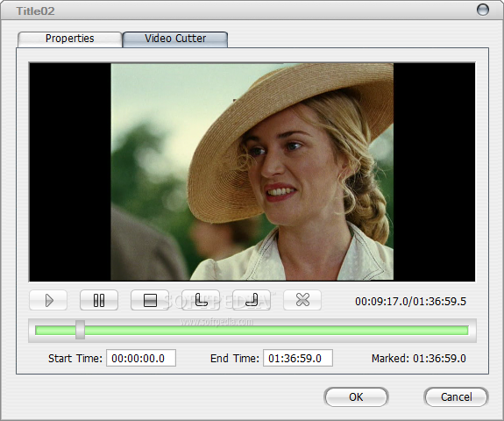
Task: Start playback with the Play button
Action: coord(48,300)
